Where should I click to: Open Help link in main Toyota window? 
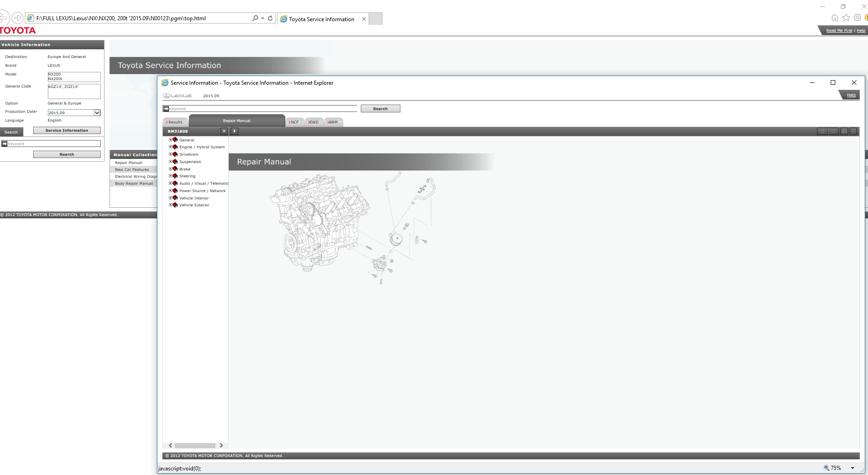point(861,30)
